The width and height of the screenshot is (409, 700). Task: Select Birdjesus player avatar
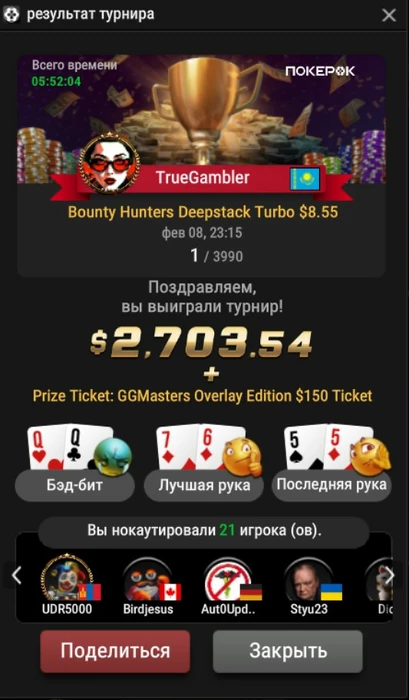148,579
